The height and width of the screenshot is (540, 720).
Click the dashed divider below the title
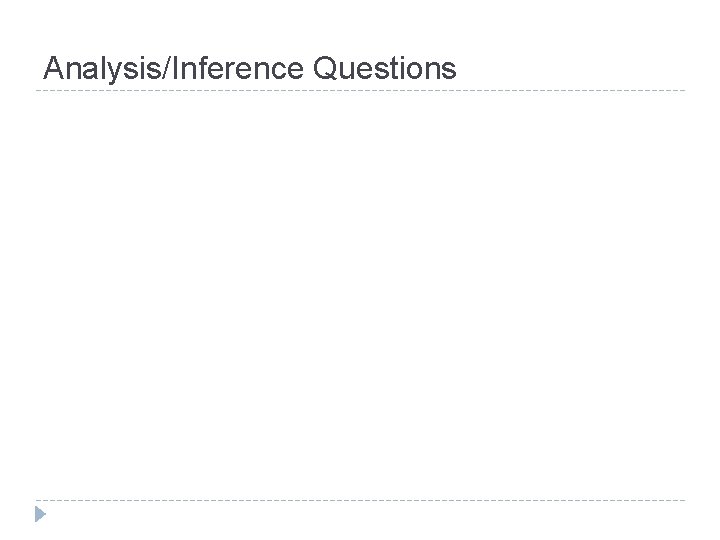click(360, 91)
